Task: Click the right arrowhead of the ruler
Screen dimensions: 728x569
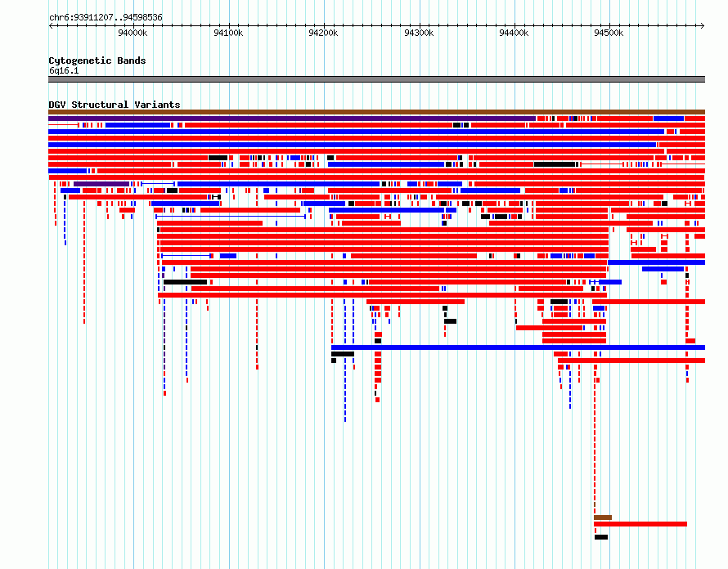Action: click(x=702, y=25)
